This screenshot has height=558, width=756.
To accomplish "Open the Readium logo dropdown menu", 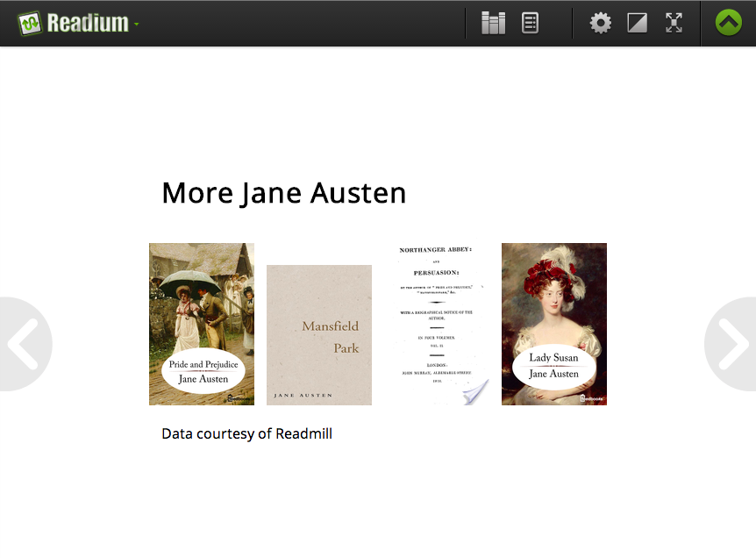I will pyautogui.click(x=137, y=24).
